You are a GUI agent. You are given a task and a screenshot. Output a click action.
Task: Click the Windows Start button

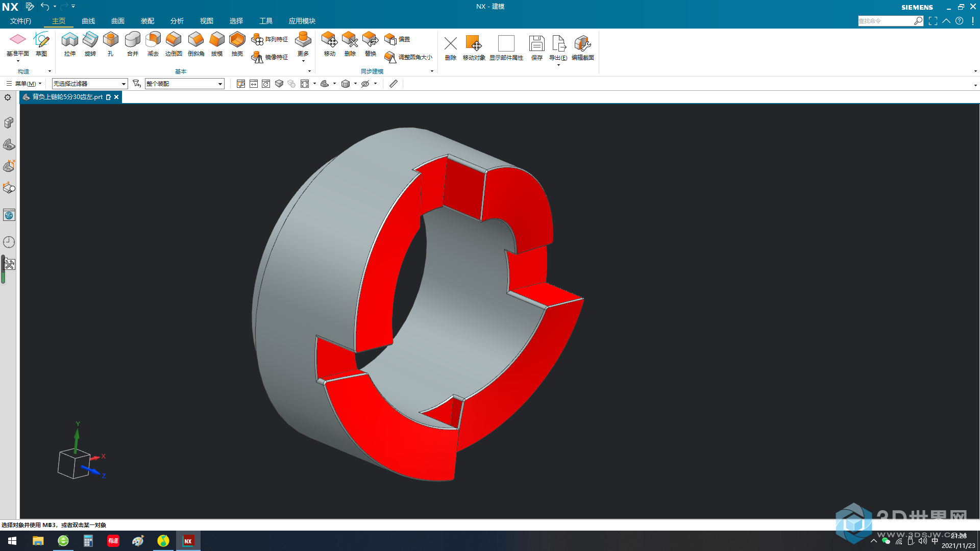click(x=12, y=541)
